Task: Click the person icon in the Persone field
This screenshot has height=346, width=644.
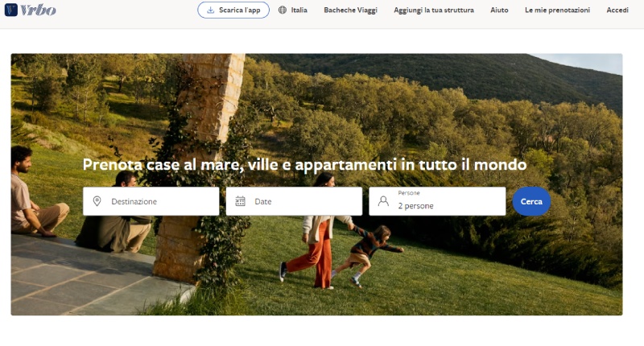Action: tap(383, 201)
